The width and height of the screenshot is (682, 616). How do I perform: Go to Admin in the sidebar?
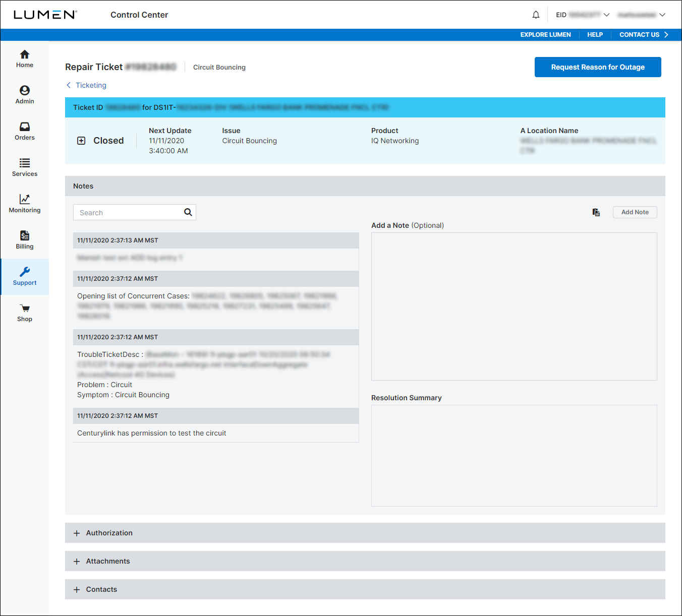[24, 95]
